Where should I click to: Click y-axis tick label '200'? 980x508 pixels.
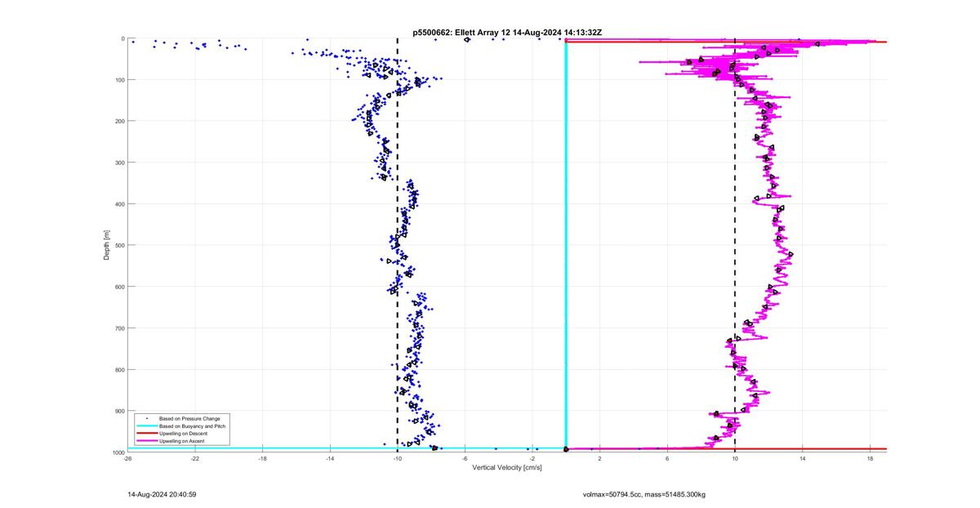click(118, 121)
